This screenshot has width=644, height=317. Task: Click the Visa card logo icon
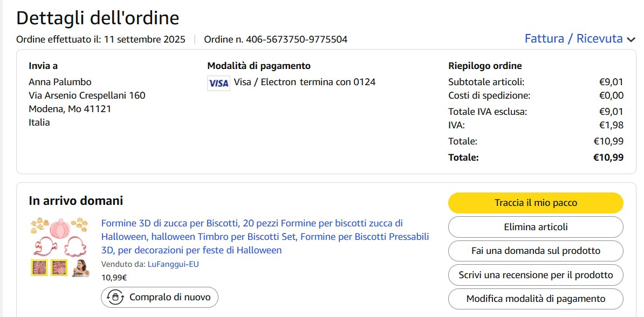(x=218, y=83)
